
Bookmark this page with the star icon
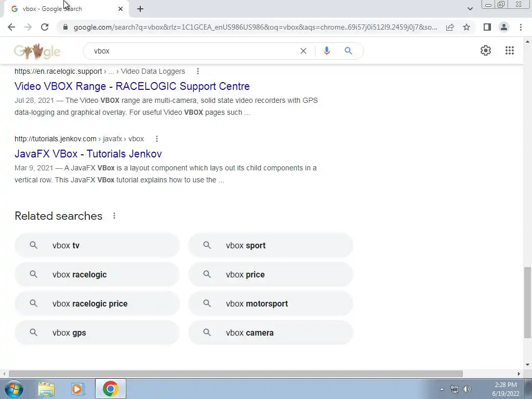tap(467, 27)
